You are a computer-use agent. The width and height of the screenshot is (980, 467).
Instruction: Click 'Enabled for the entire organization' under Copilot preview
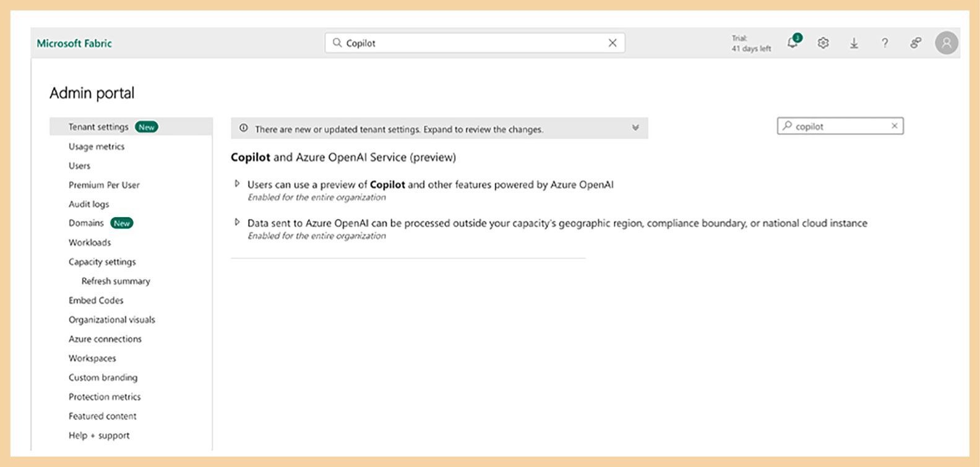[x=317, y=197]
